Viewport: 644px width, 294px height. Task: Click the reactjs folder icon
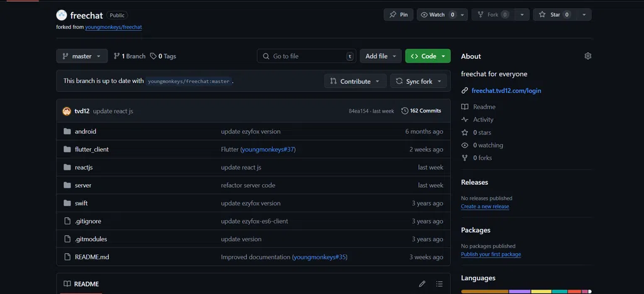67,167
